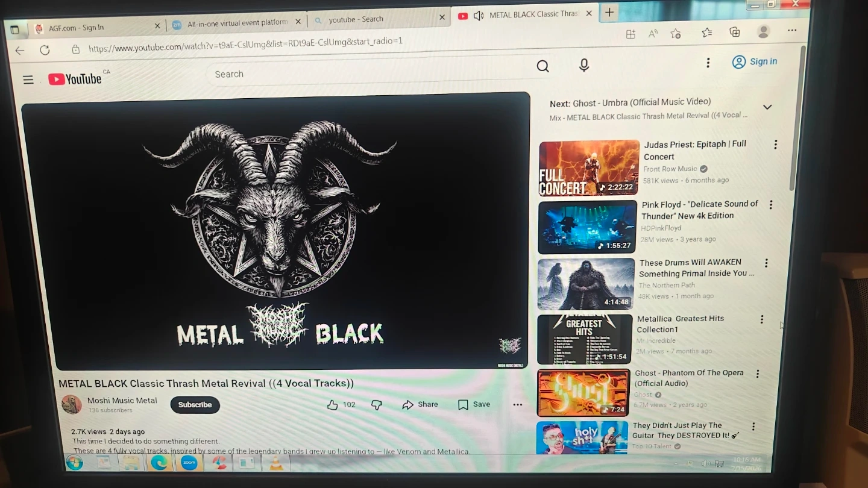
Task: Click the magnifier search icon
Action: (542, 66)
